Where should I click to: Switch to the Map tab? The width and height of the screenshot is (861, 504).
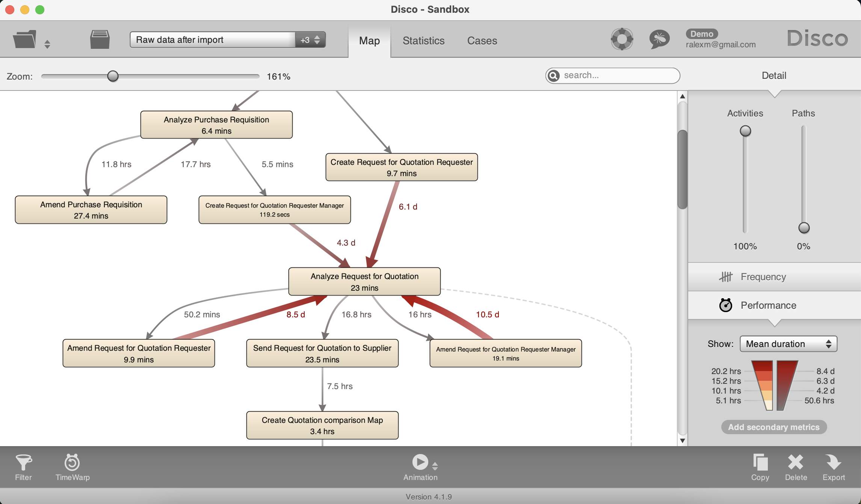pos(369,41)
